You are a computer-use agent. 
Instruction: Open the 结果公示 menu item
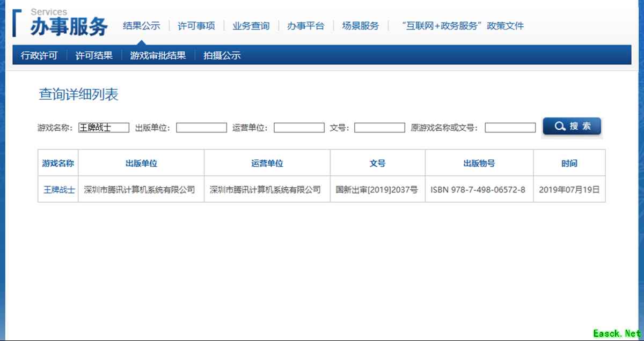(141, 26)
